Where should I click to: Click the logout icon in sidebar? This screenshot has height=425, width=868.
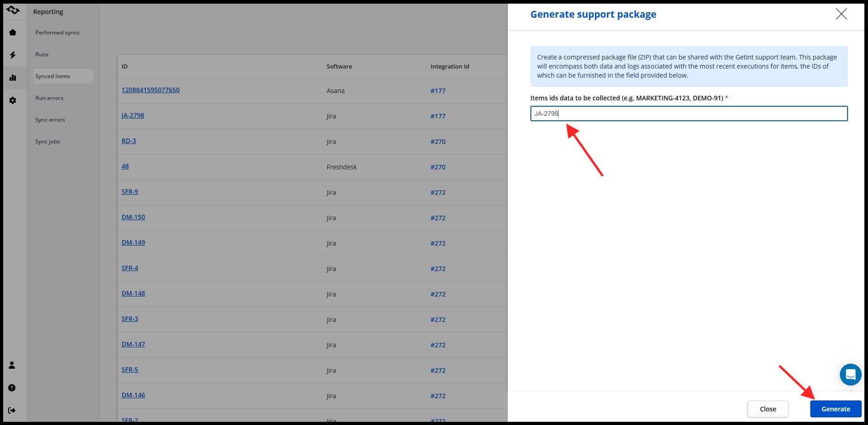(12, 410)
